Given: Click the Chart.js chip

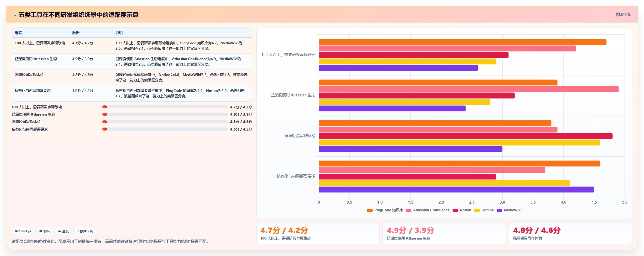Looking at the screenshot, I should [x=23, y=231].
